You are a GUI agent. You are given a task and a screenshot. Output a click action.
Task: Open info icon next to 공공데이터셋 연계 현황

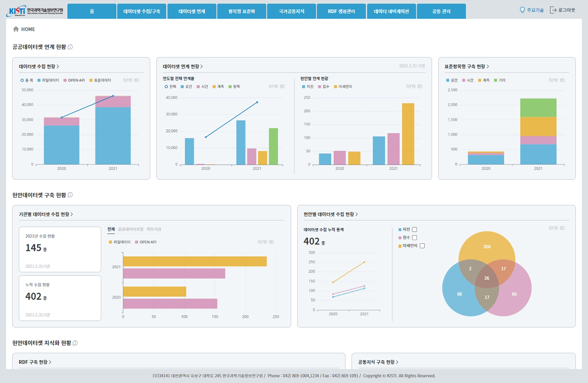70,47
